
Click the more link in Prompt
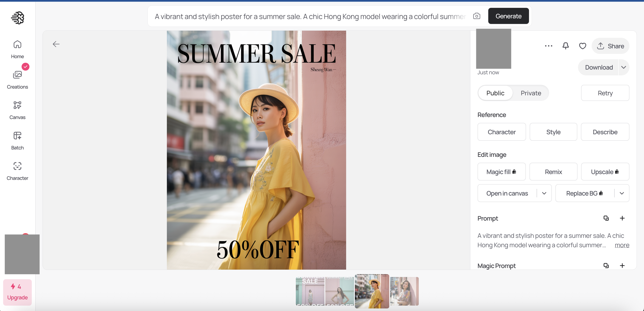(x=622, y=245)
